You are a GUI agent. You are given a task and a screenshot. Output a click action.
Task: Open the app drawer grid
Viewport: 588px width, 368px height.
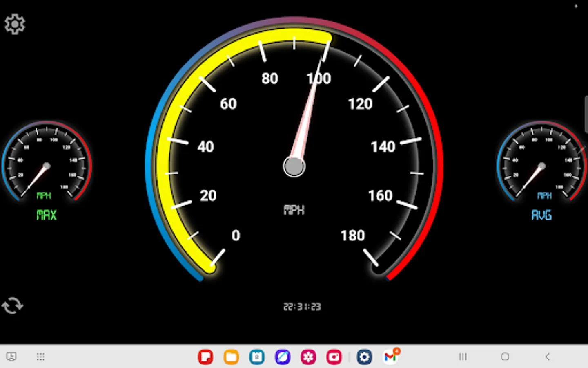pos(40,357)
